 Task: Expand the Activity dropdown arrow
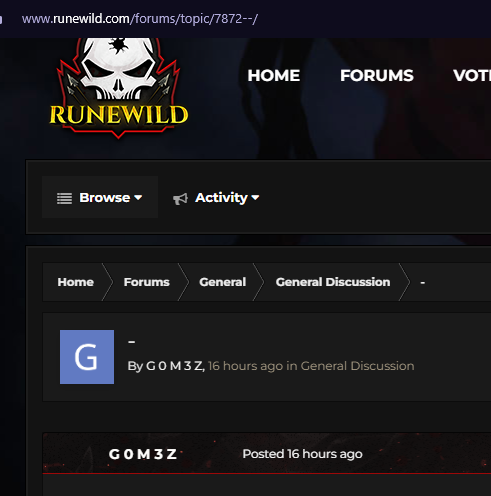(x=255, y=198)
